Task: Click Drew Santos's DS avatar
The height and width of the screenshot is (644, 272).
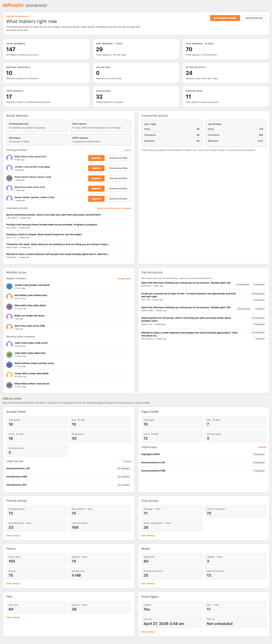Action: coord(10,178)
